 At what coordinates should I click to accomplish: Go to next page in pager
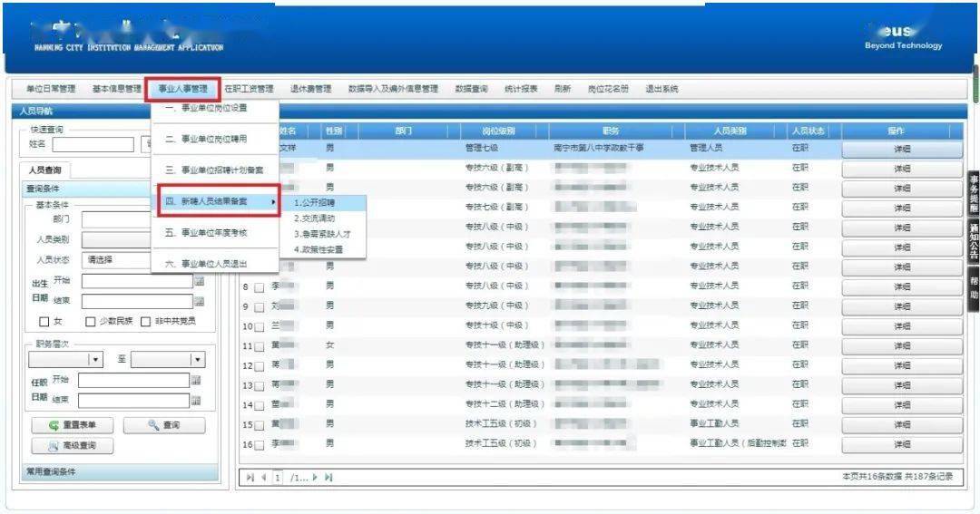(316, 477)
